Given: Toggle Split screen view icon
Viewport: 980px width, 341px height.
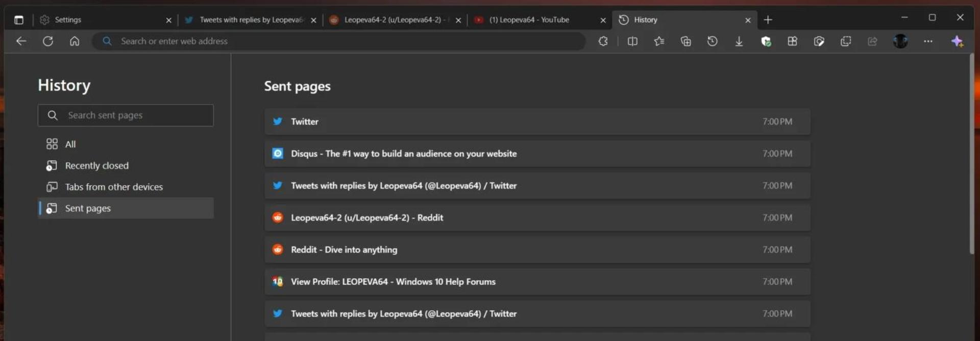Looking at the screenshot, I should pos(632,41).
